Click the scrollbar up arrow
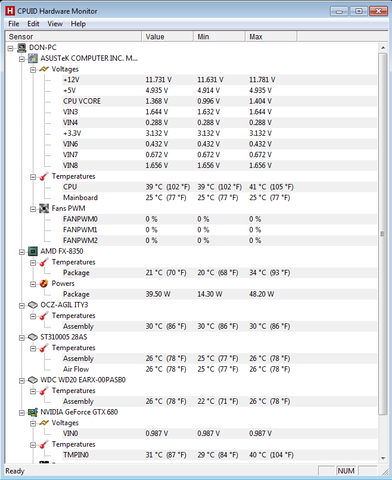 coord(383,48)
